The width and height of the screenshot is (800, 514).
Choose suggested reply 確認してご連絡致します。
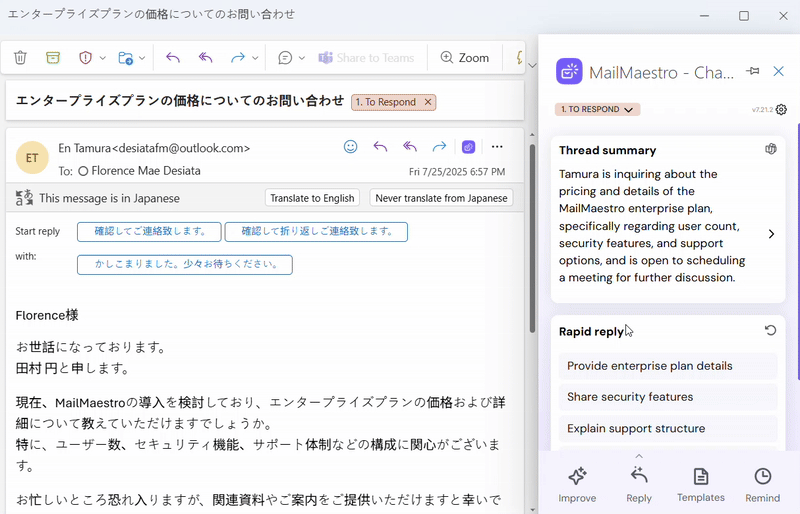149,232
